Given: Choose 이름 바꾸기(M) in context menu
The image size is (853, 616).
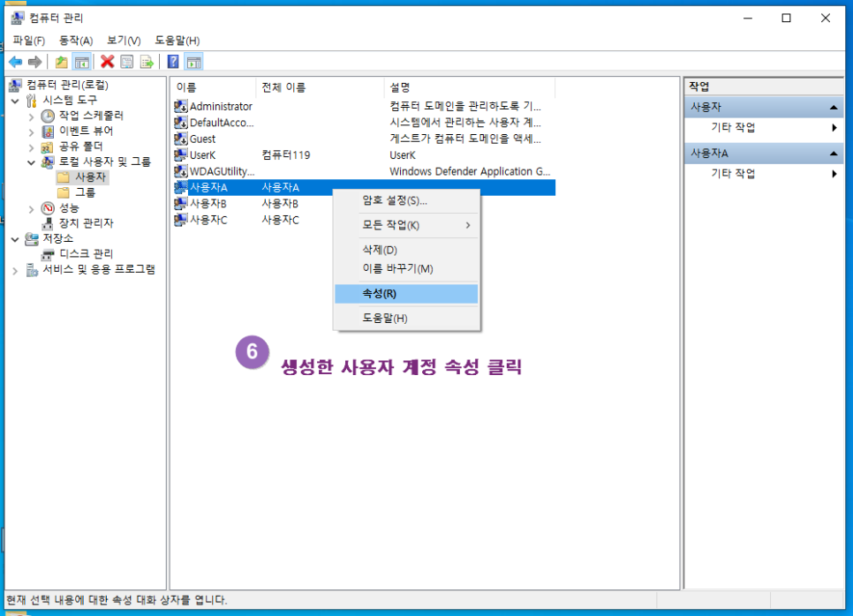Looking at the screenshot, I should click(406, 268).
